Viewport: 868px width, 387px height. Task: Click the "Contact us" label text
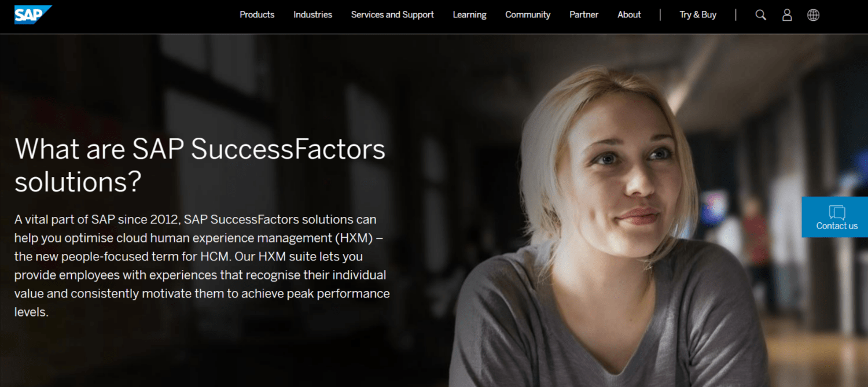click(x=837, y=226)
